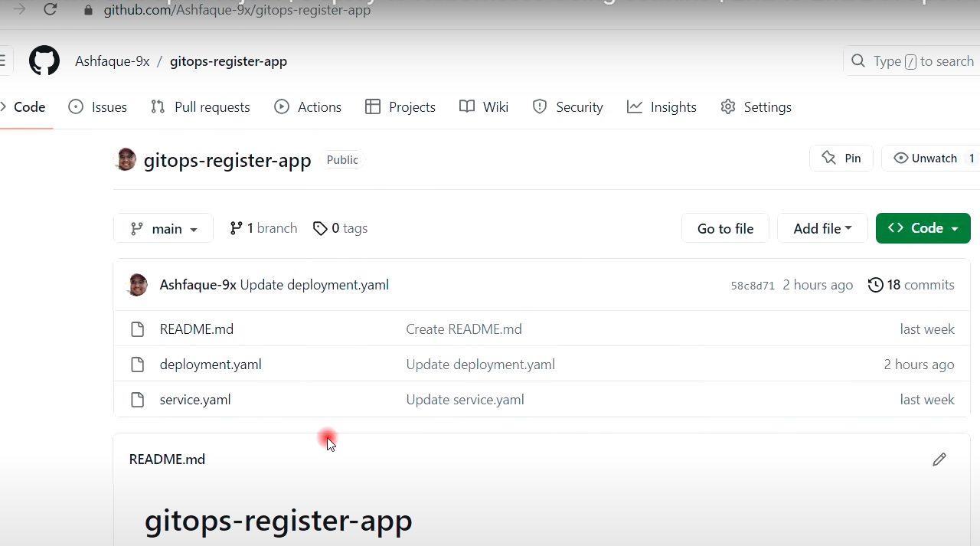
Task: Open Update deployment.yaml message in file row
Action: pyautogui.click(x=481, y=365)
